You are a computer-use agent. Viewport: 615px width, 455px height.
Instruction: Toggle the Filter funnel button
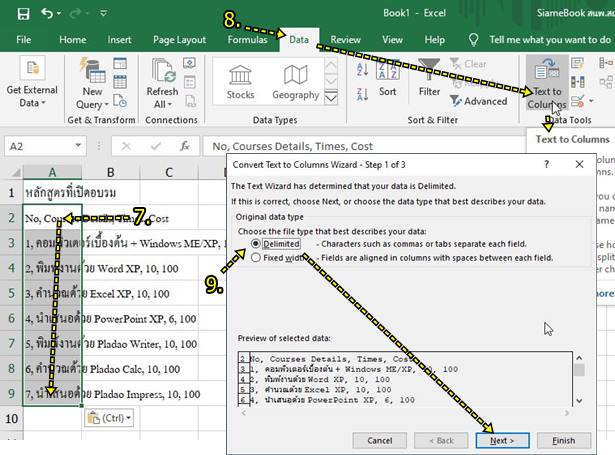pyautogui.click(x=429, y=78)
